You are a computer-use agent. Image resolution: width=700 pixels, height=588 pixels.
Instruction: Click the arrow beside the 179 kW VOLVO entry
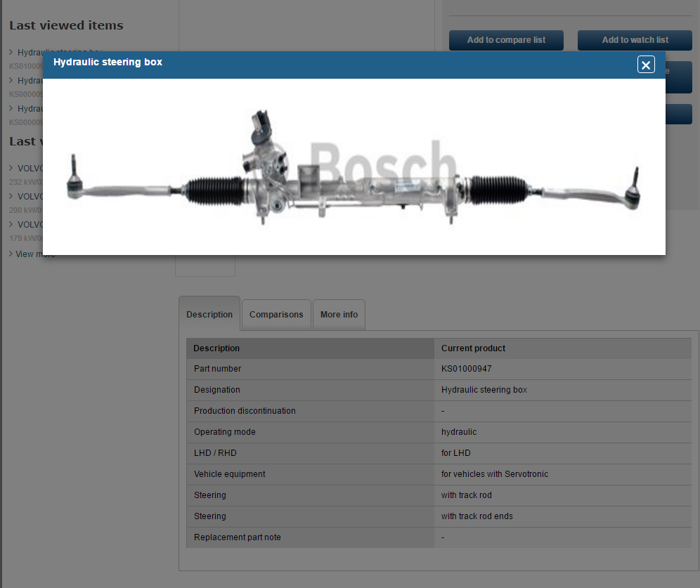11,224
